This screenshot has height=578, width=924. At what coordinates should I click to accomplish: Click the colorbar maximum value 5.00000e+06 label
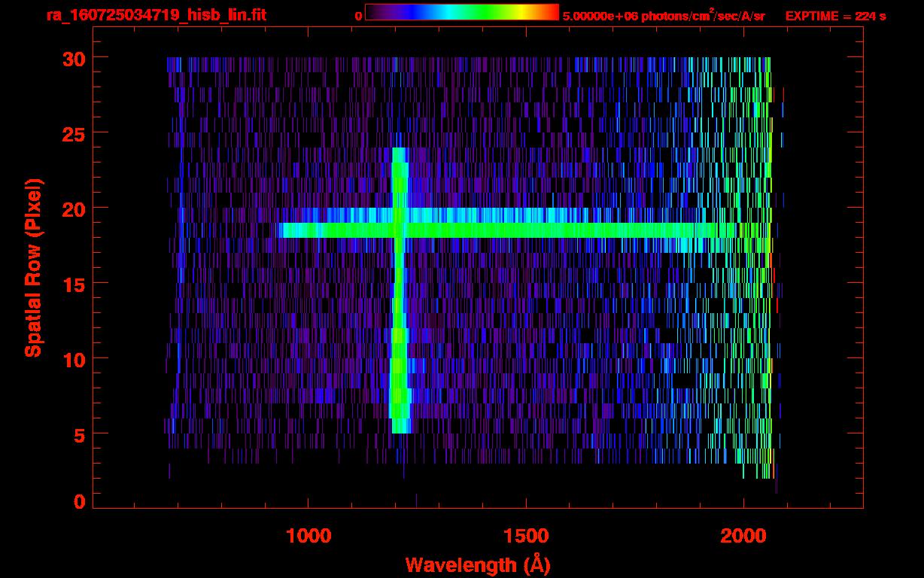coord(663,16)
